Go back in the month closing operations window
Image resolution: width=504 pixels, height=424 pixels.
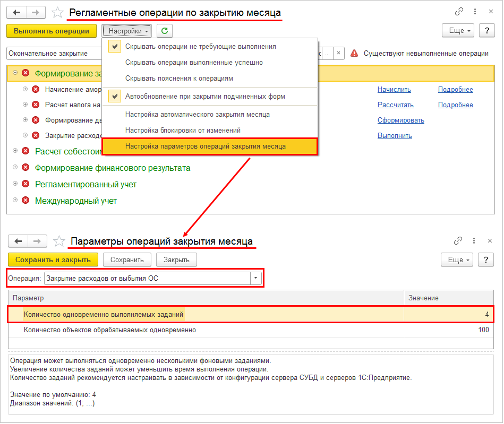tap(16, 13)
